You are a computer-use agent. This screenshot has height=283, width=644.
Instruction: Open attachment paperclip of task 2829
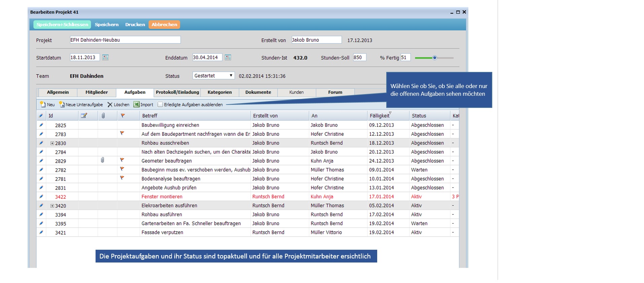(x=103, y=160)
